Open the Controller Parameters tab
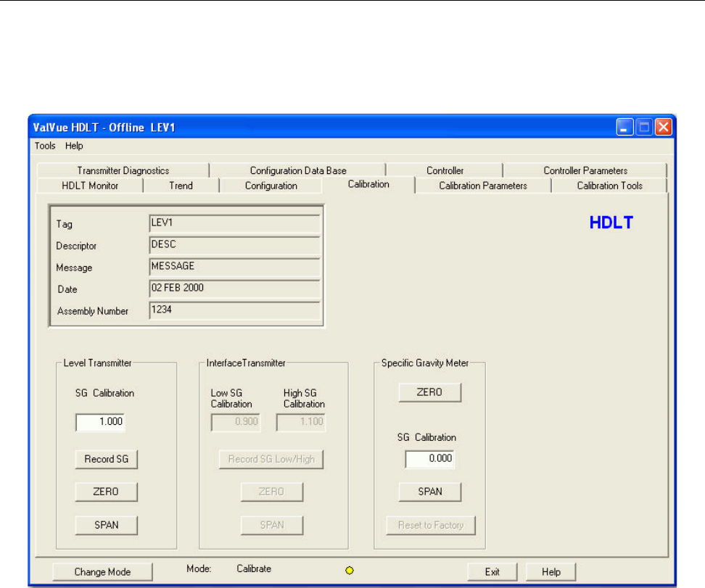705x588 pixels. 585,170
